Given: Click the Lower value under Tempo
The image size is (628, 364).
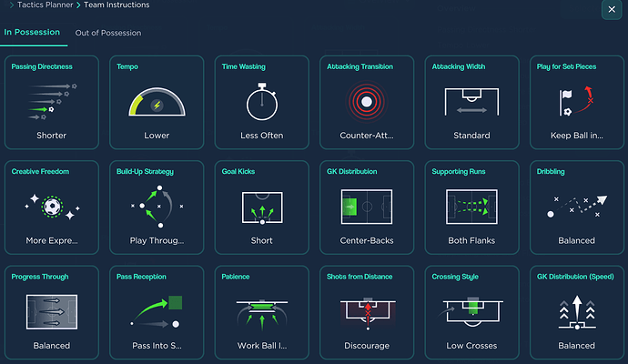Looking at the screenshot, I should (x=157, y=136).
